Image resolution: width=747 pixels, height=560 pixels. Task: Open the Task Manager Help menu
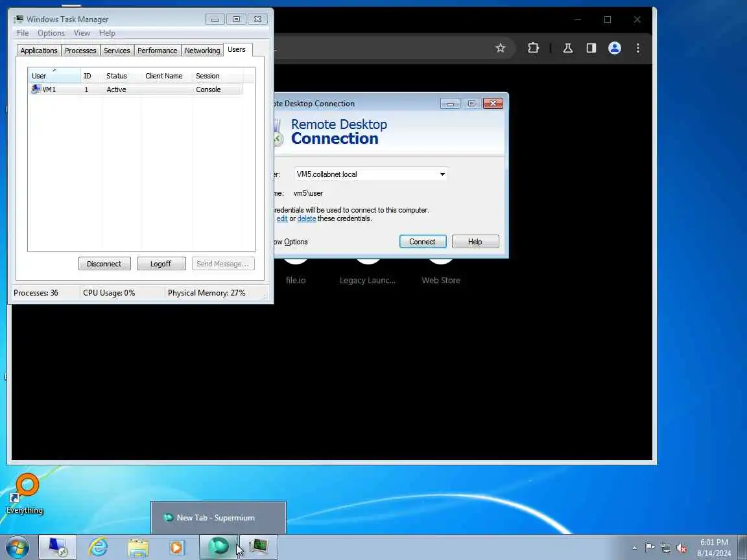tap(107, 33)
